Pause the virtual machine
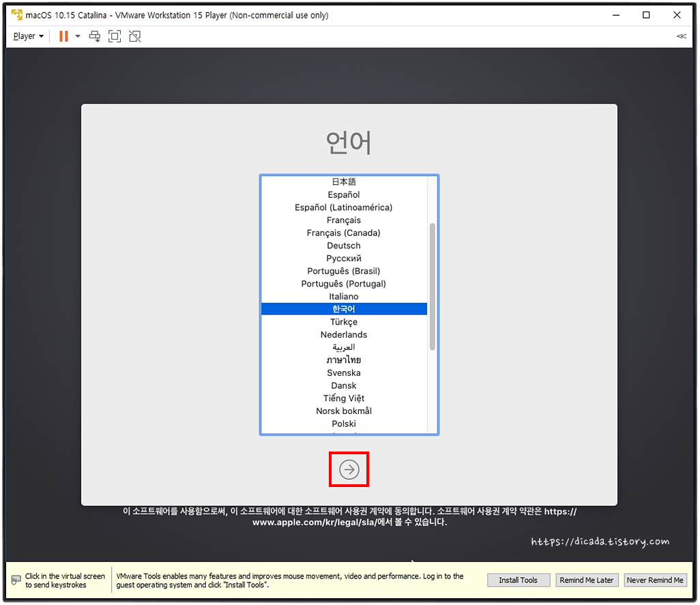700x605 pixels. click(64, 36)
